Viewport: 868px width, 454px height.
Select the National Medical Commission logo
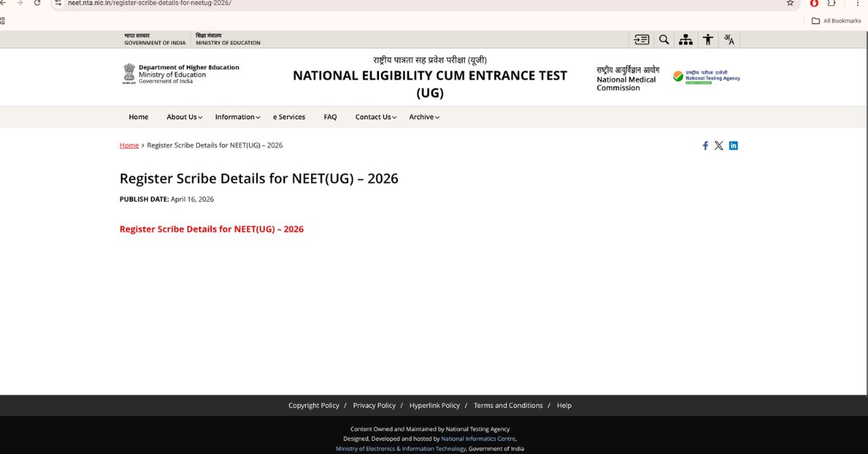pos(625,77)
